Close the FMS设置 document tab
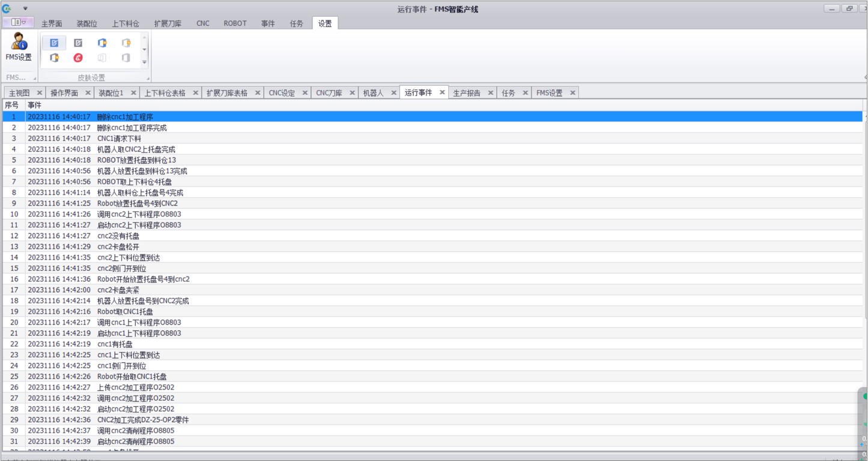This screenshot has width=868, height=461. pyautogui.click(x=572, y=93)
